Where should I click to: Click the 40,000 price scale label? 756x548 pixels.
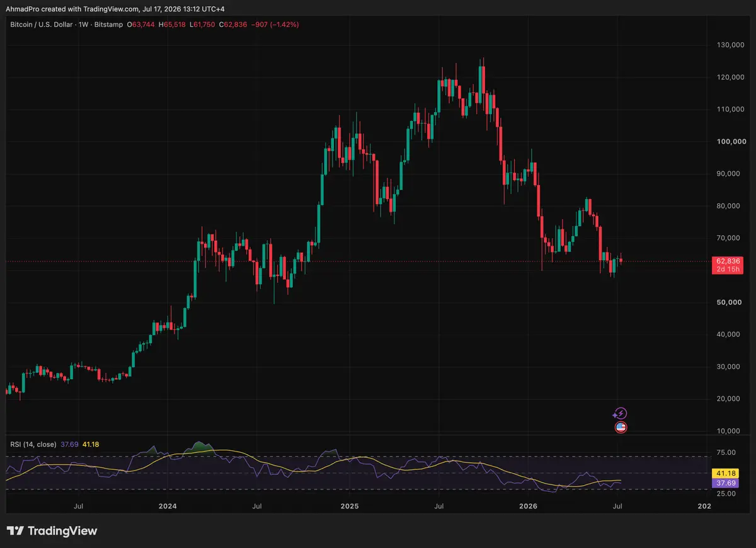click(728, 334)
